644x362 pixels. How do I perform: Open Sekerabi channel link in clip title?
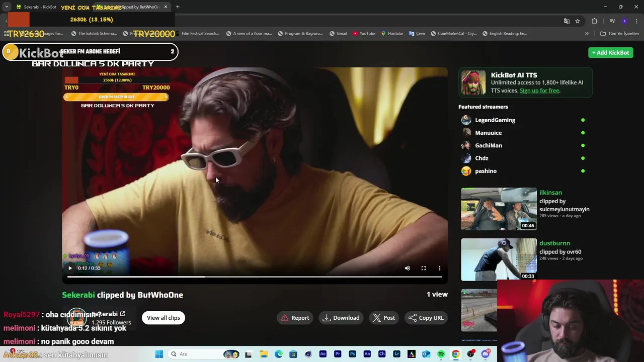coord(78,295)
